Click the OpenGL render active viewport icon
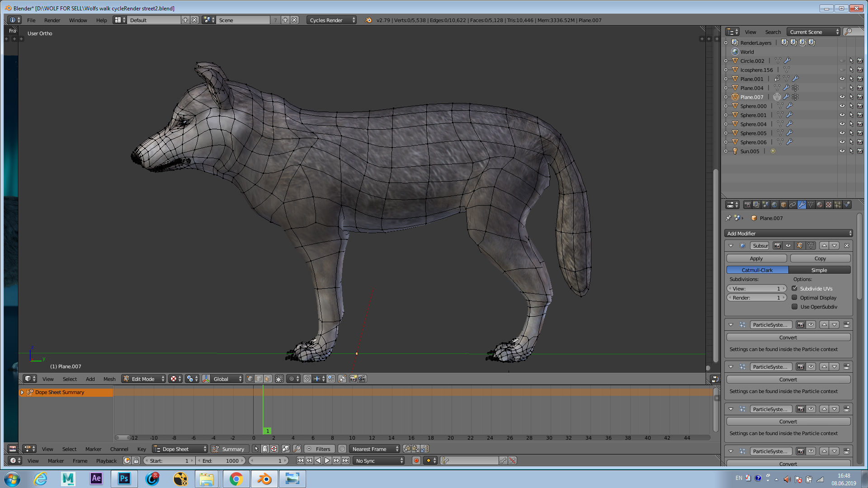Image resolution: width=868 pixels, height=488 pixels. [x=353, y=379]
